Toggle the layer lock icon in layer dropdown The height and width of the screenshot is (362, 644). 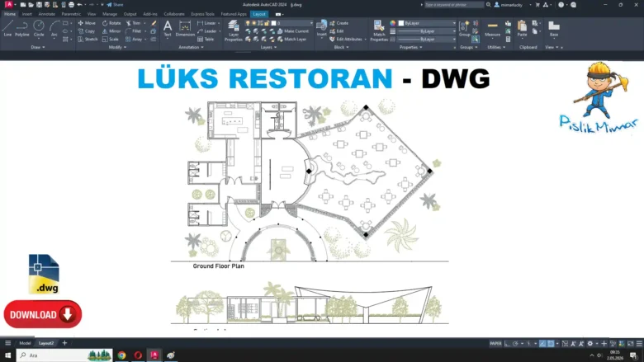(267, 23)
